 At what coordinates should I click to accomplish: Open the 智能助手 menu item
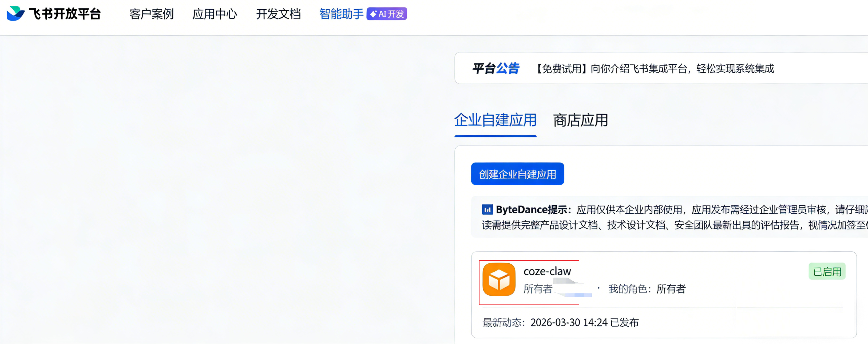point(341,14)
